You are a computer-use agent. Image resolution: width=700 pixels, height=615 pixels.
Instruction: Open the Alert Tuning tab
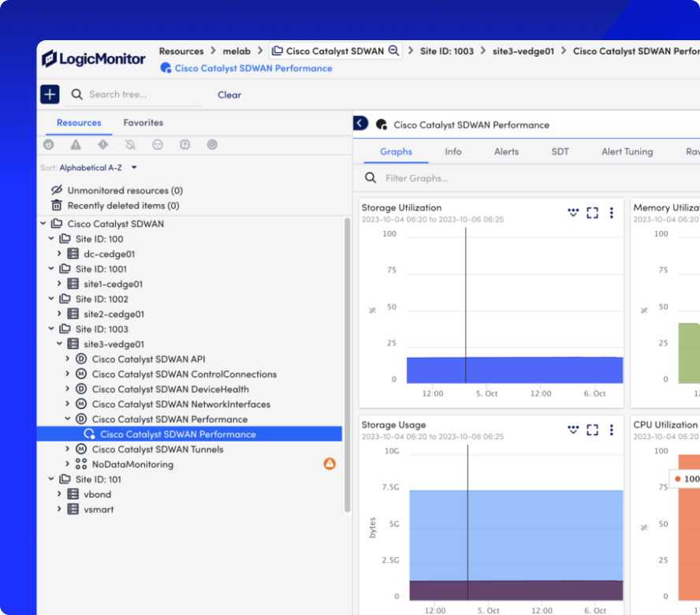click(x=627, y=151)
